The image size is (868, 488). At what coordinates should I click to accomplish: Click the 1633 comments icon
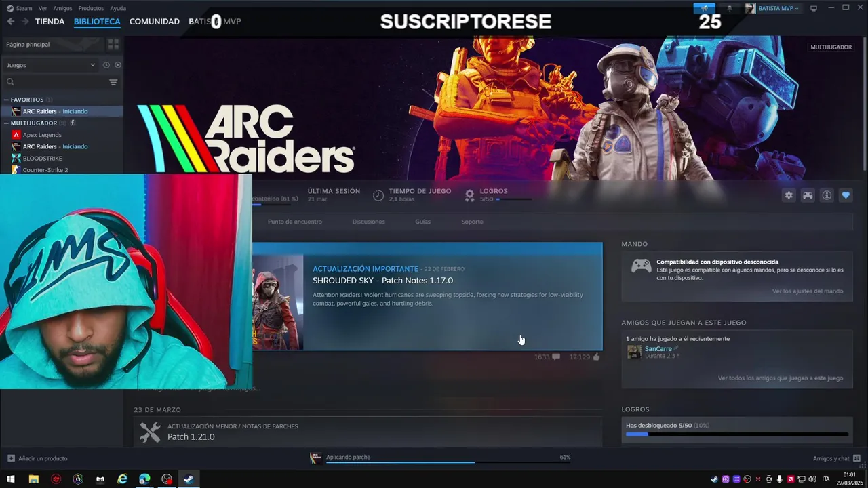click(x=556, y=357)
